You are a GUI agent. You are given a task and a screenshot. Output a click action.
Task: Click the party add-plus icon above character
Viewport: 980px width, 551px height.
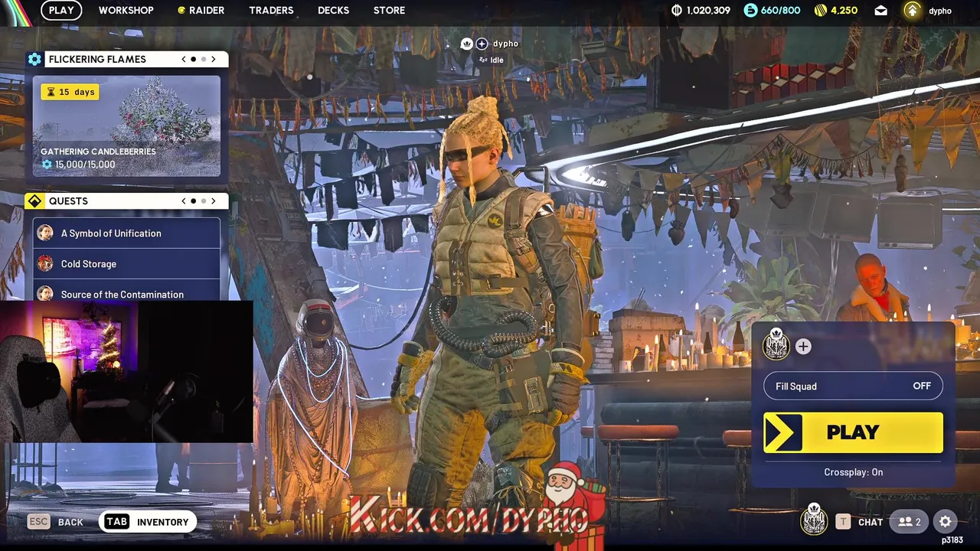pos(482,44)
